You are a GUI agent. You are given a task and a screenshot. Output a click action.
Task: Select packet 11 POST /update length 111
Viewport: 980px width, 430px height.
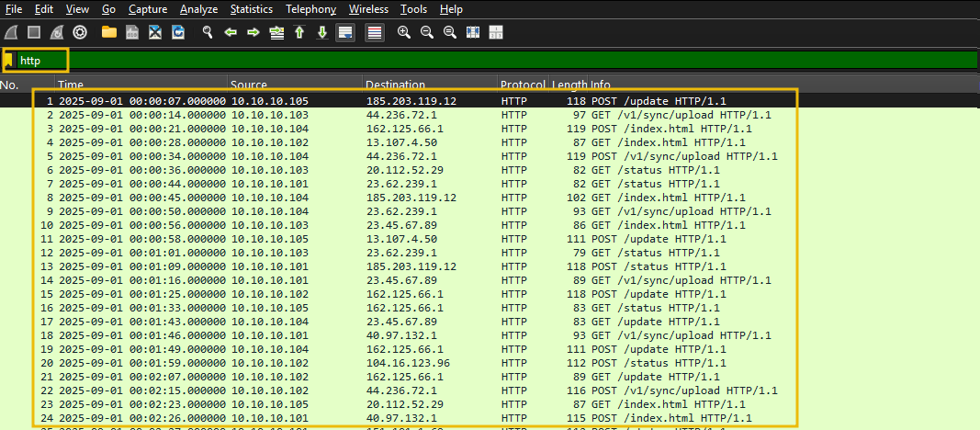coord(490,239)
